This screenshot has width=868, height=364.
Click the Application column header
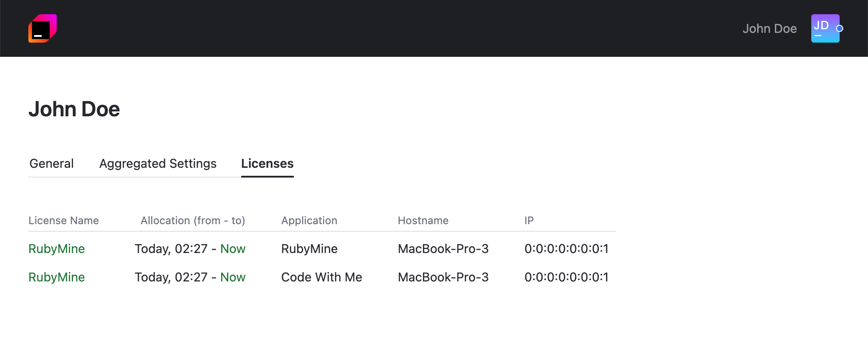pos(309,221)
